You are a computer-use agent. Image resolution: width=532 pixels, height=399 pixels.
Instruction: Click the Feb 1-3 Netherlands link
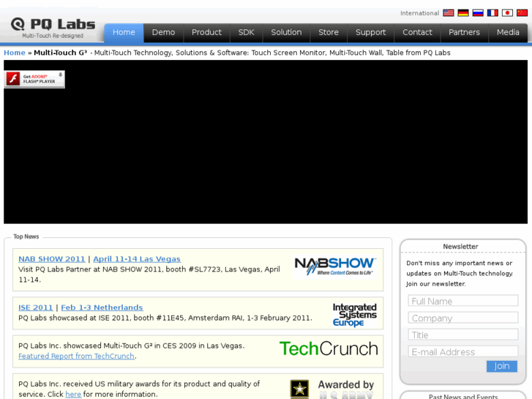pyautogui.click(x=102, y=307)
